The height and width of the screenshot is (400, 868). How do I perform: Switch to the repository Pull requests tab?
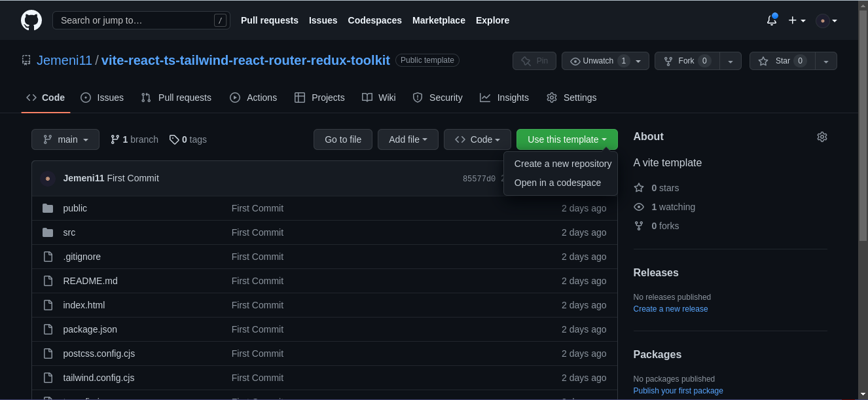click(176, 98)
